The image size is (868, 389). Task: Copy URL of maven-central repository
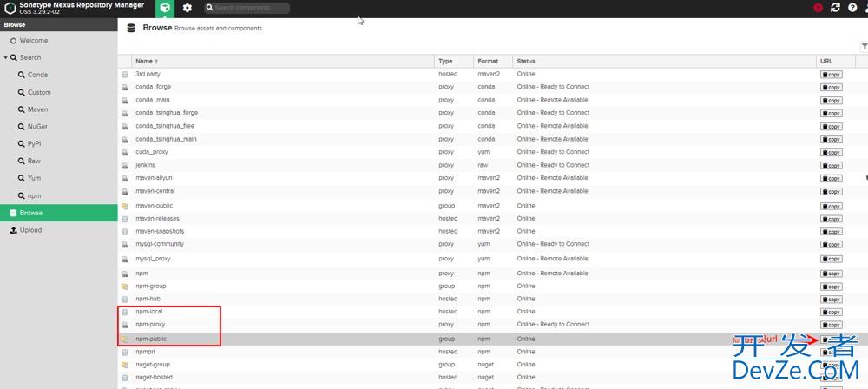(x=831, y=192)
